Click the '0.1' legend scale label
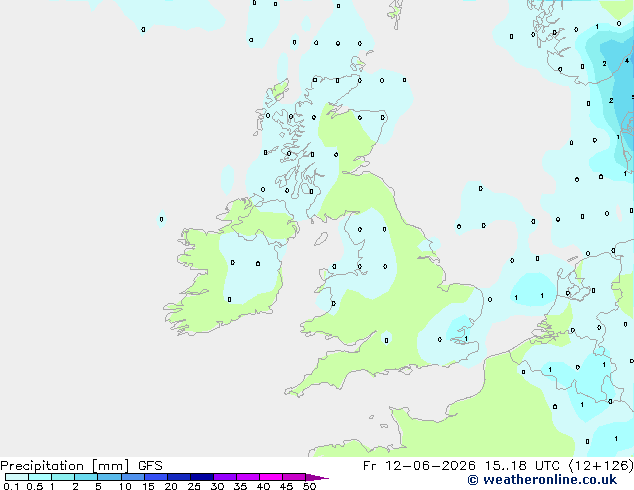This screenshot has height=490, width=634. 11,486
